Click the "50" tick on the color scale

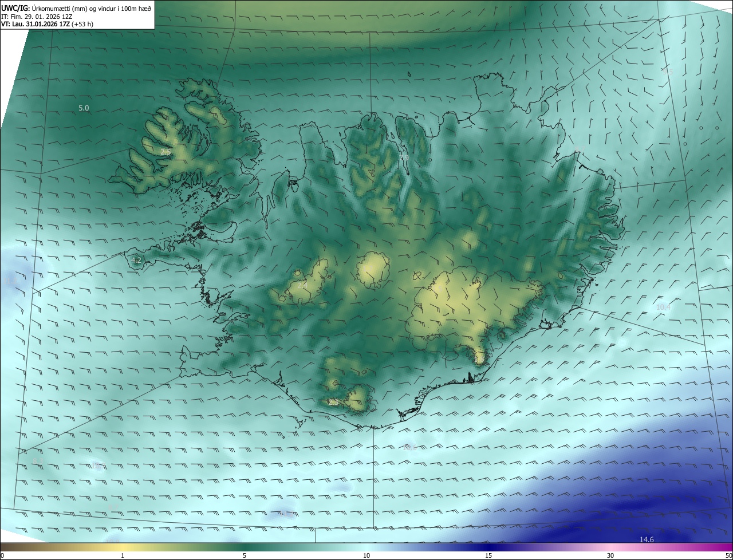[x=728, y=555]
